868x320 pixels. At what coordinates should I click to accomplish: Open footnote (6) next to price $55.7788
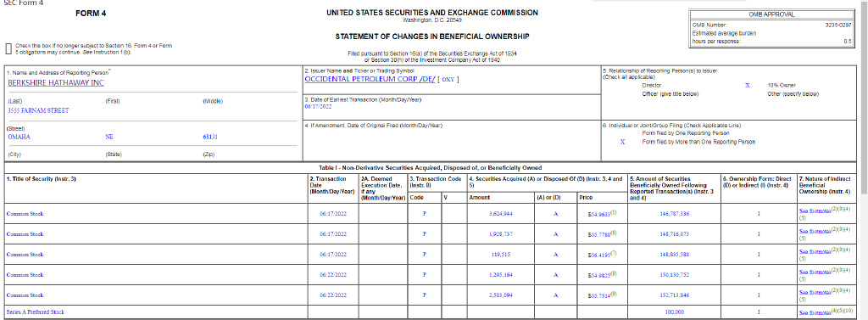click(x=614, y=233)
